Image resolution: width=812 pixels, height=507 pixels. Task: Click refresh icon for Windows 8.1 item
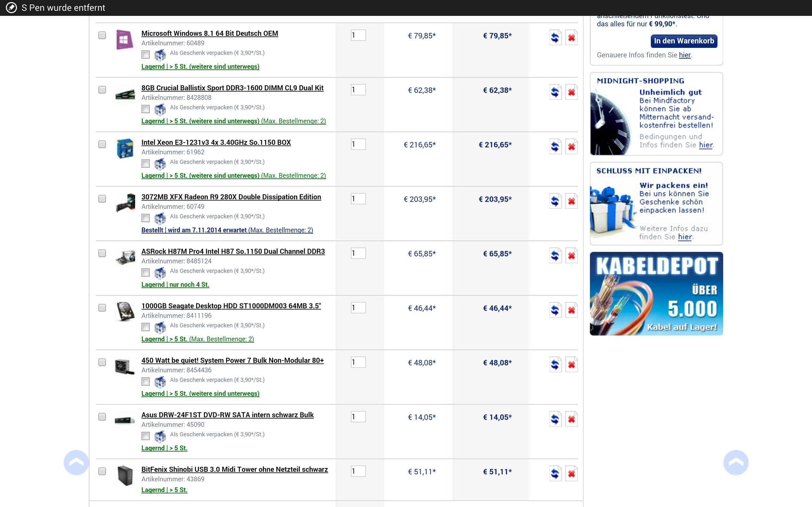click(x=555, y=37)
